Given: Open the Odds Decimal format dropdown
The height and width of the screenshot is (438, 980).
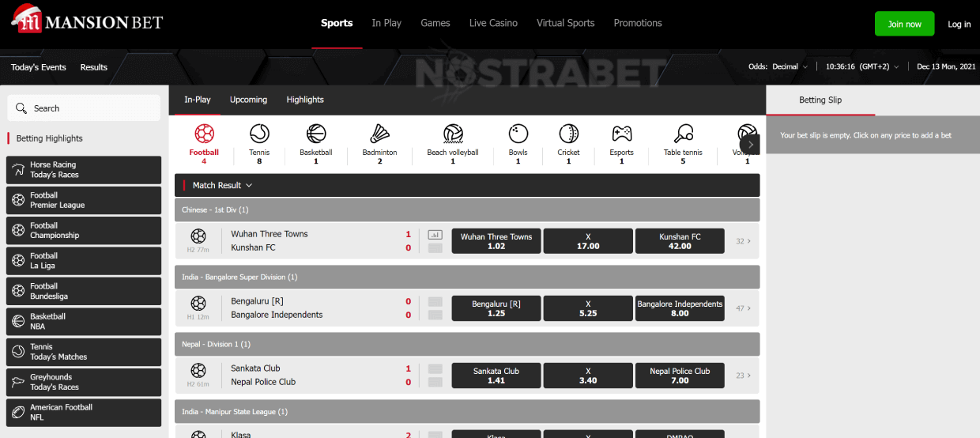Looking at the screenshot, I should 778,66.
